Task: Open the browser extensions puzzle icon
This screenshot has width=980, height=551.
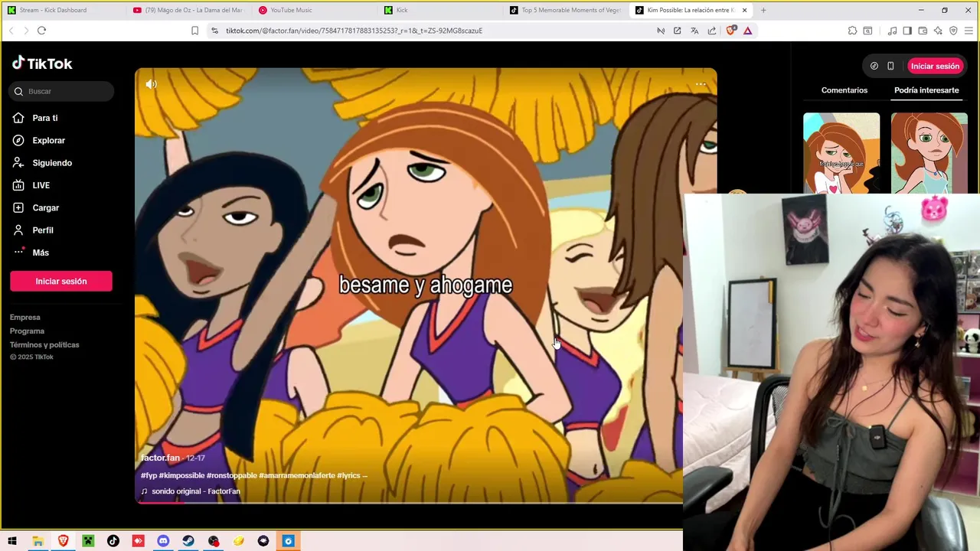Action: pos(852,31)
